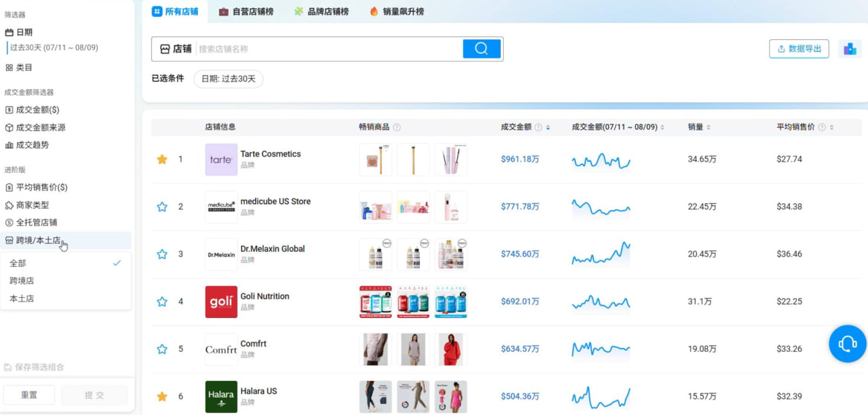Viewport: 868px width, 415px height.
Task: Select 跨境店 option
Action: click(66, 281)
